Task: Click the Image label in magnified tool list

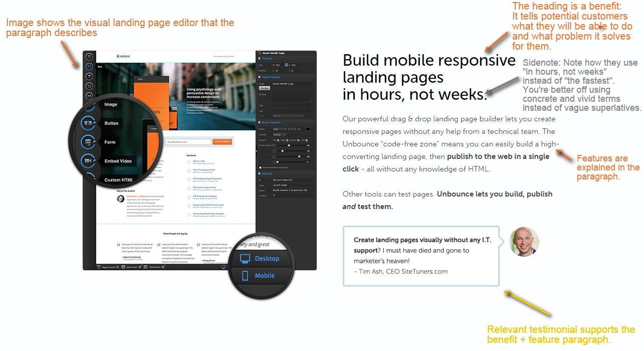Action: pos(111,104)
